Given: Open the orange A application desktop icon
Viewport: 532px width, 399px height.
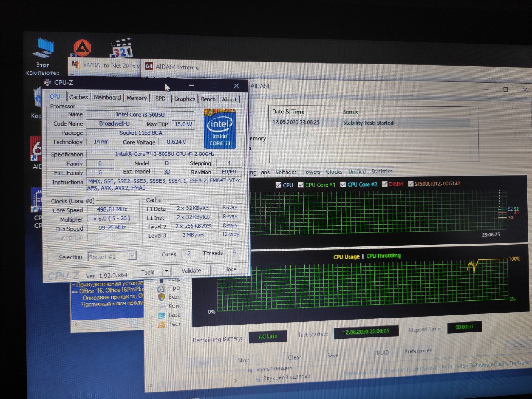Looking at the screenshot, I should click(x=82, y=49).
